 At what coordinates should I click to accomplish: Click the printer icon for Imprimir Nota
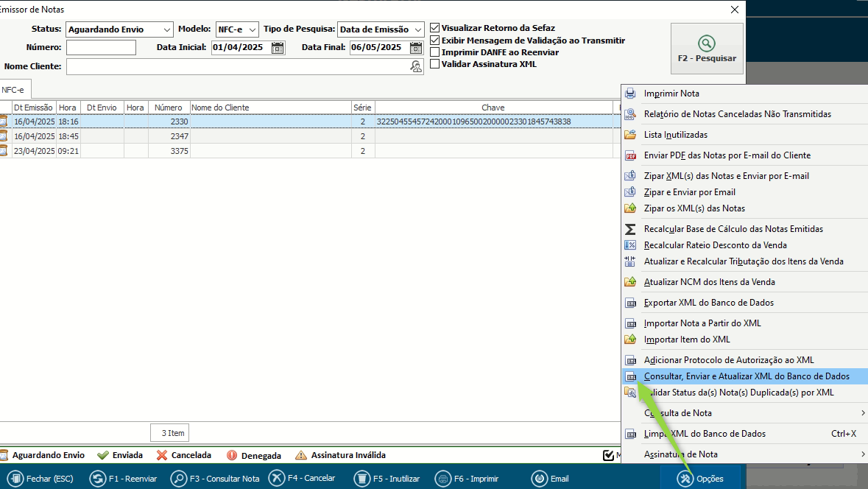(x=630, y=94)
